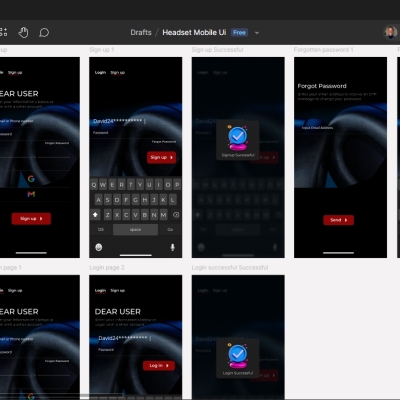Click login success checkmark badge icon
Image resolution: width=400 pixels, height=400 pixels.
click(x=237, y=356)
